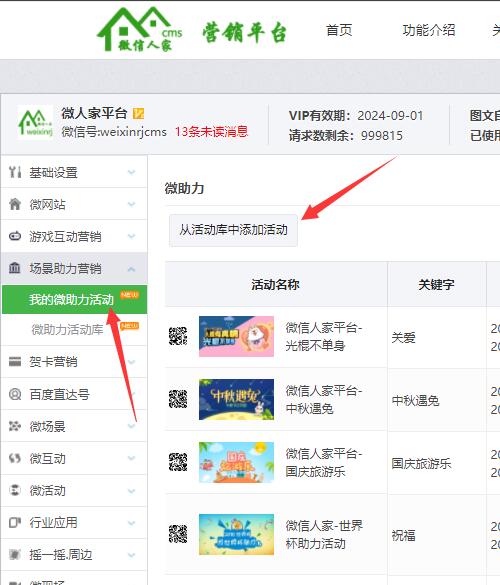Click the 请求数剩余 value 999815
Viewport: 500px width, 585px height.
[x=382, y=135]
